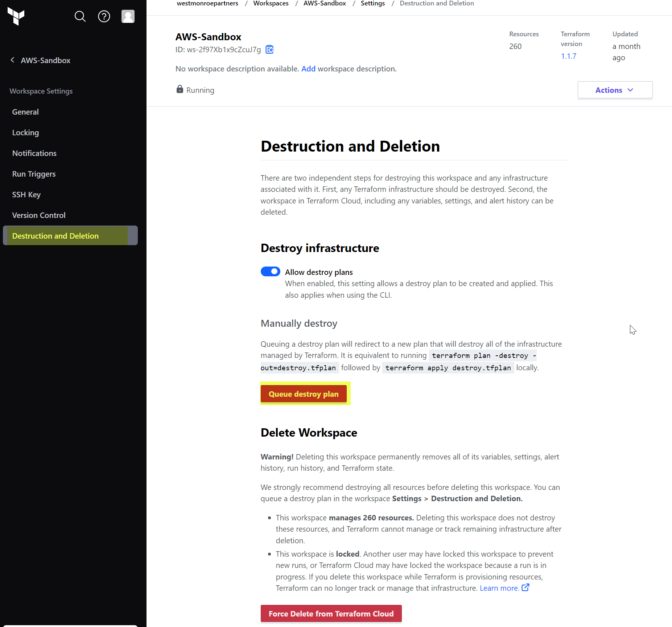
Task: Copy the workspace ID with clipboard icon
Action: (x=269, y=49)
